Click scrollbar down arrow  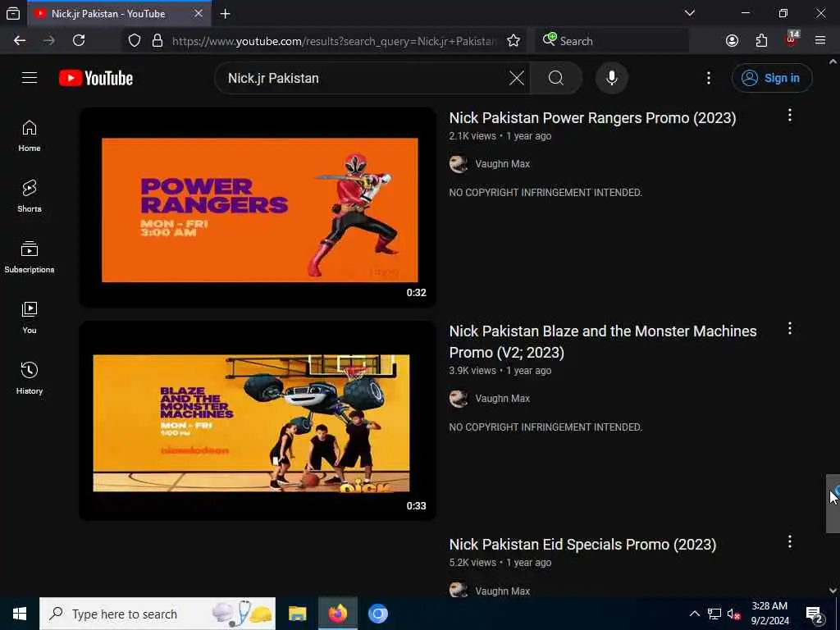point(833,591)
